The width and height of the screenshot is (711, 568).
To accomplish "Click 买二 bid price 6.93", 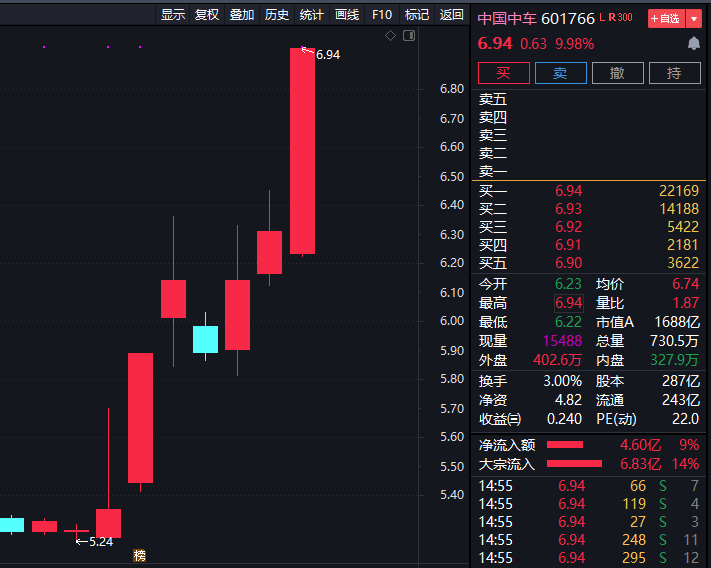I will point(569,209).
